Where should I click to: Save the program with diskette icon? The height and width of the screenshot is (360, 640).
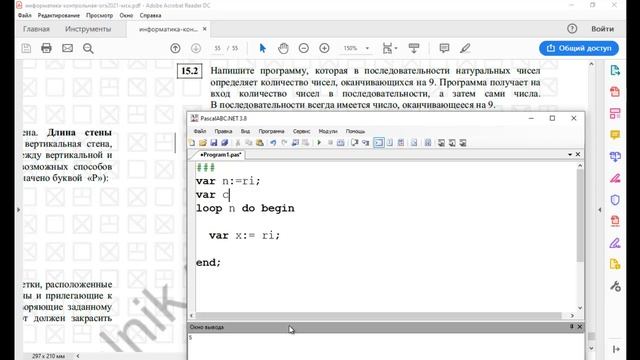click(x=213, y=143)
